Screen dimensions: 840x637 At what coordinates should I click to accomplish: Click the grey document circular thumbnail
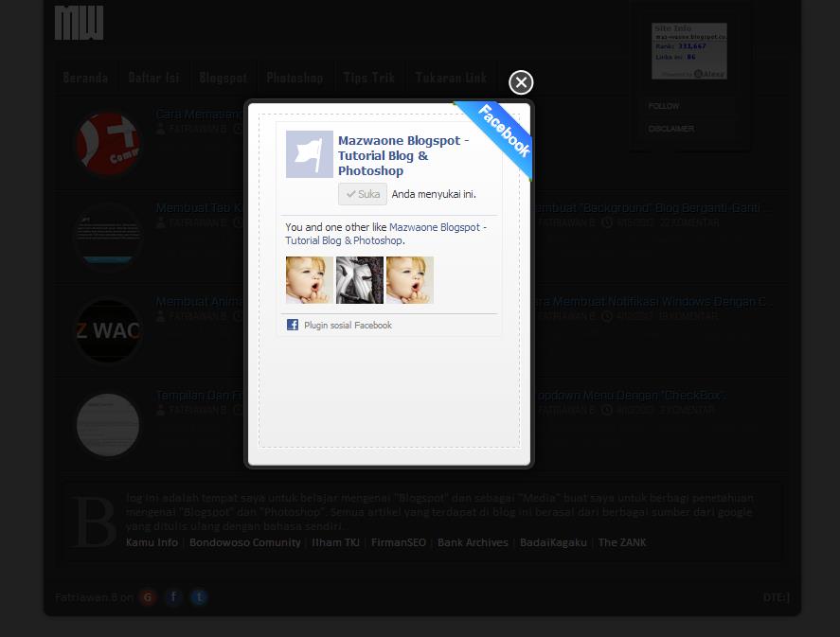pyautogui.click(x=108, y=425)
